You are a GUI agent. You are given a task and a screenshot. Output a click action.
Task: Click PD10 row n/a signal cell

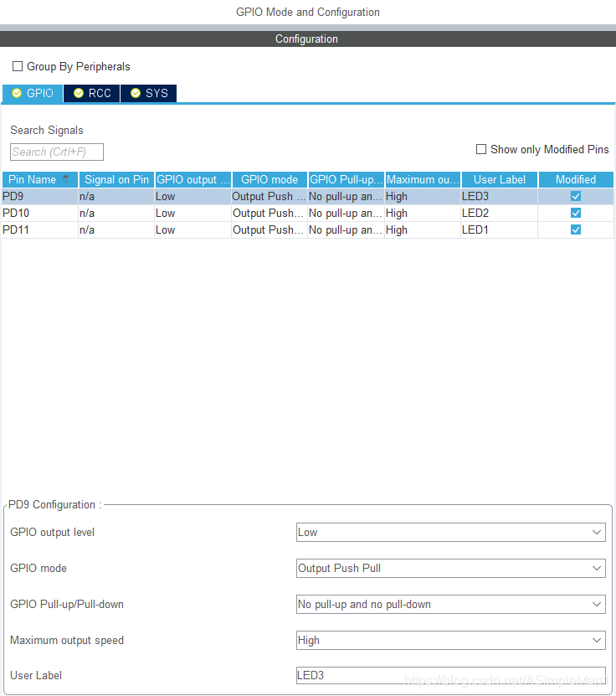[116, 213]
